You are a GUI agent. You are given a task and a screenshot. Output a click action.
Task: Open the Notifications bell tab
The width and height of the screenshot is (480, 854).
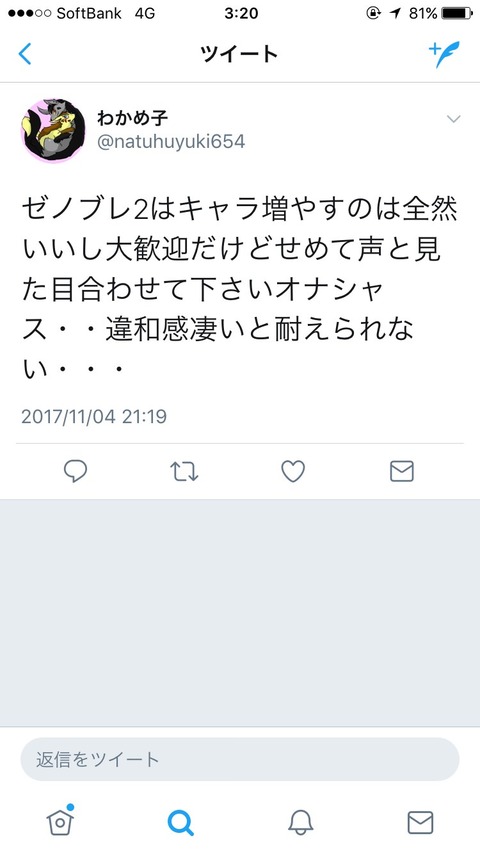[x=300, y=822]
